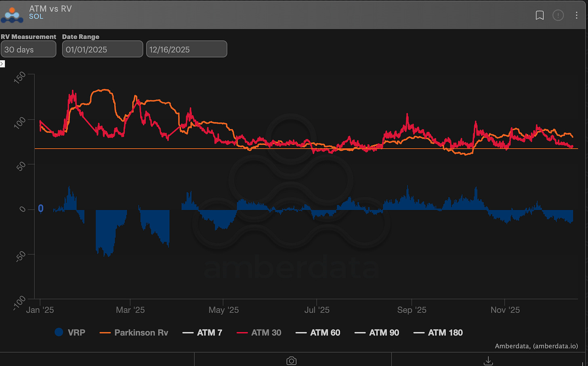
Task: Open the three-dot overflow menu
Action: 577,15
